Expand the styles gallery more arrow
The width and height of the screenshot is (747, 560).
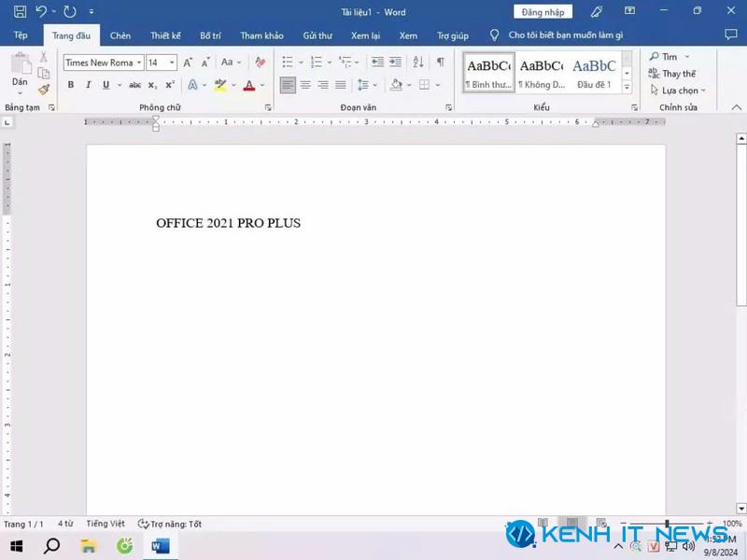627,87
